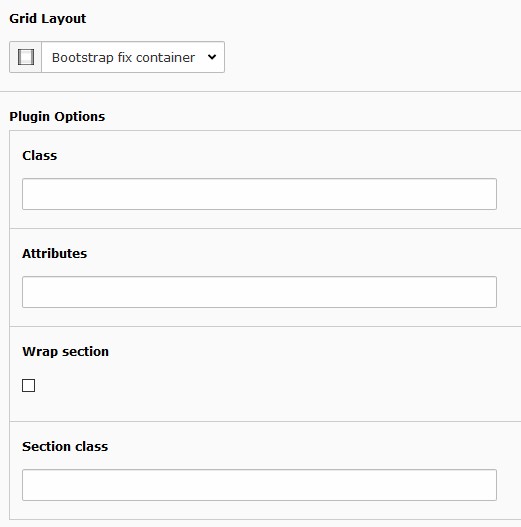This screenshot has width=521, height=527.
Task: Click the separator between Class and Attributes
Action: 266,229
